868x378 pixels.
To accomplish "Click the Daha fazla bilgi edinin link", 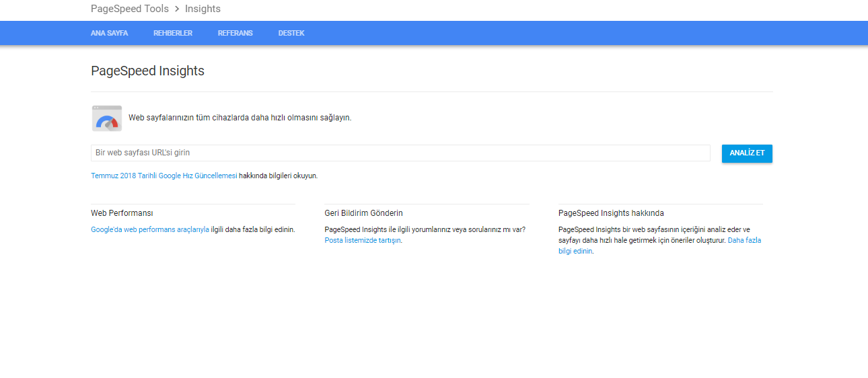I will pyautogui.click(x=744, y=240).
